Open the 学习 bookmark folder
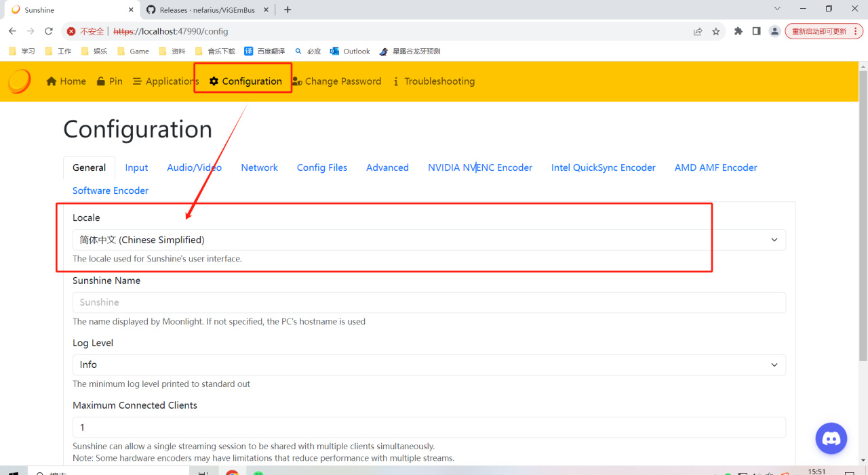The image size is (868, 475). [22, 51]
